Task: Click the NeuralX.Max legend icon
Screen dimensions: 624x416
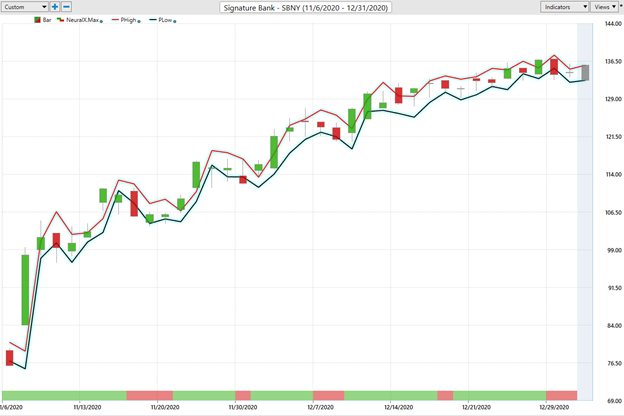Action: [x=60, y=20]
